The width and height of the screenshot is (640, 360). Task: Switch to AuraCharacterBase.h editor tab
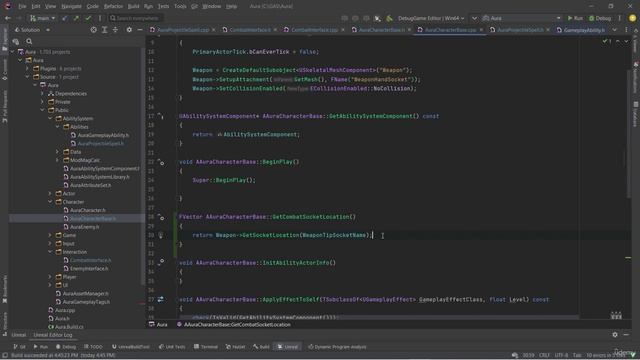tap(381, 30)
